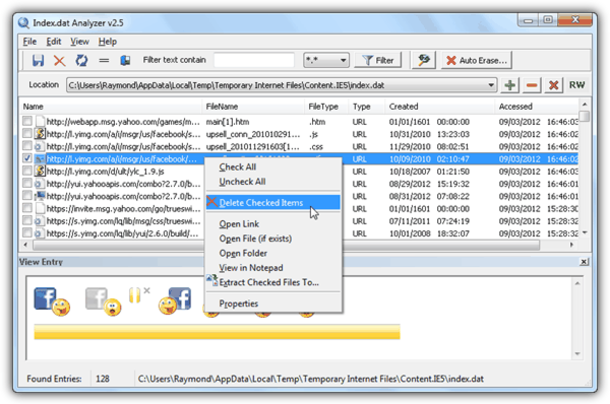
Task: Click the RW read-write mode button
Action: (577, 85)
